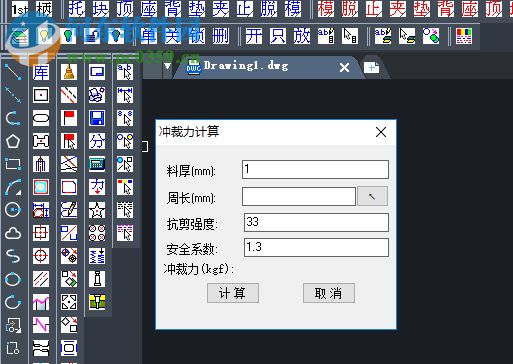Click the floppy disk save icon
Viewport: 513px width, 364px height.
coord(97,118)
